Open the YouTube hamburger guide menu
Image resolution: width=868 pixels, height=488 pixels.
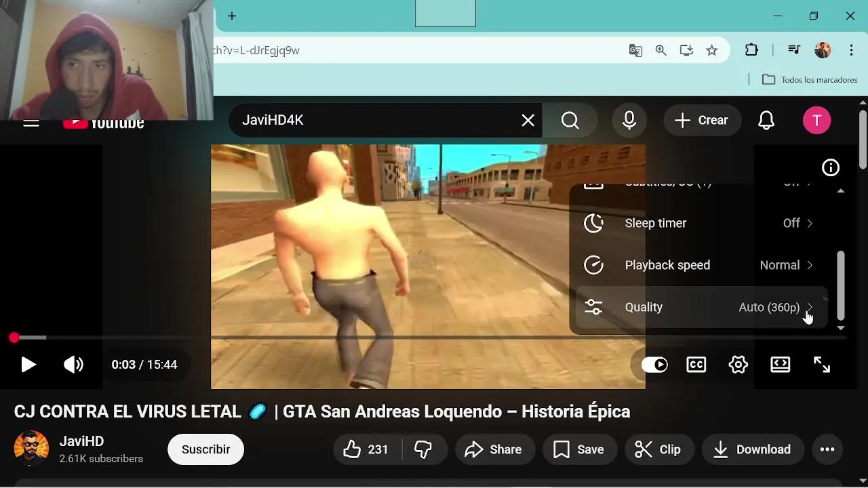[31, 123]
